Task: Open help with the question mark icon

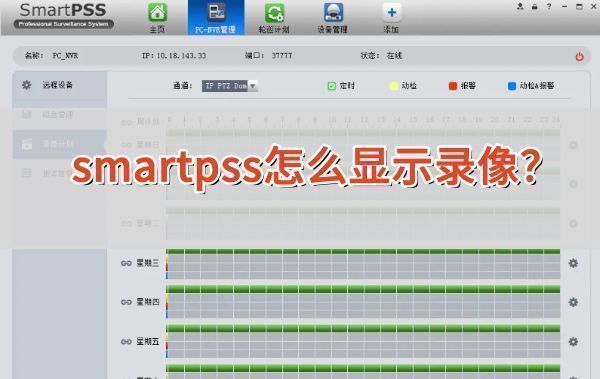Action: tap(549, 7)
